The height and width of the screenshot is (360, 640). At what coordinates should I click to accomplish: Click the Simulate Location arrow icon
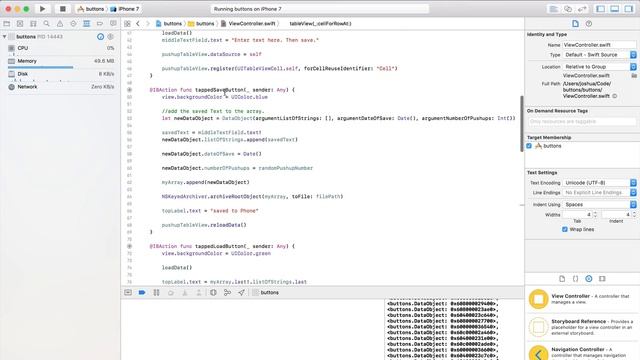coord(241,293)
